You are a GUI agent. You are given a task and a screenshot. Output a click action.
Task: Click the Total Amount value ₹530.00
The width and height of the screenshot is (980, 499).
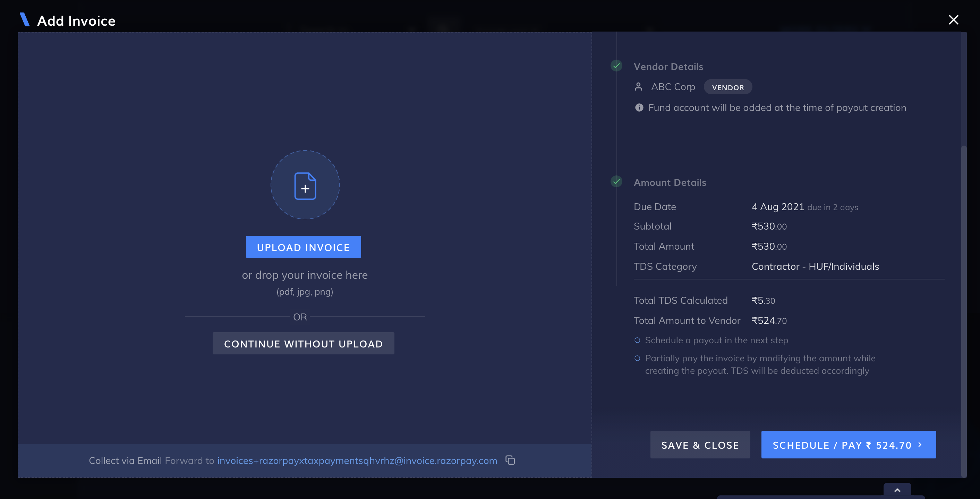[x=769, y=247]
